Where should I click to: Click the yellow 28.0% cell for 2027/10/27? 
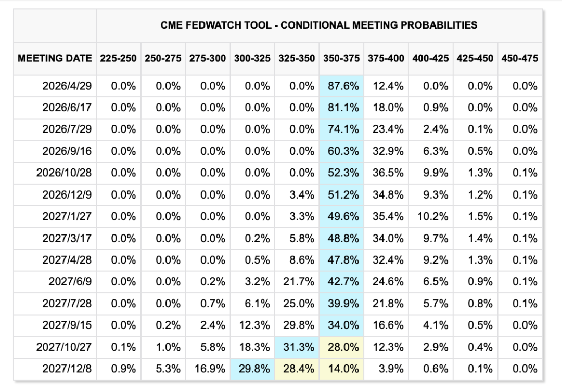point(343,347)
